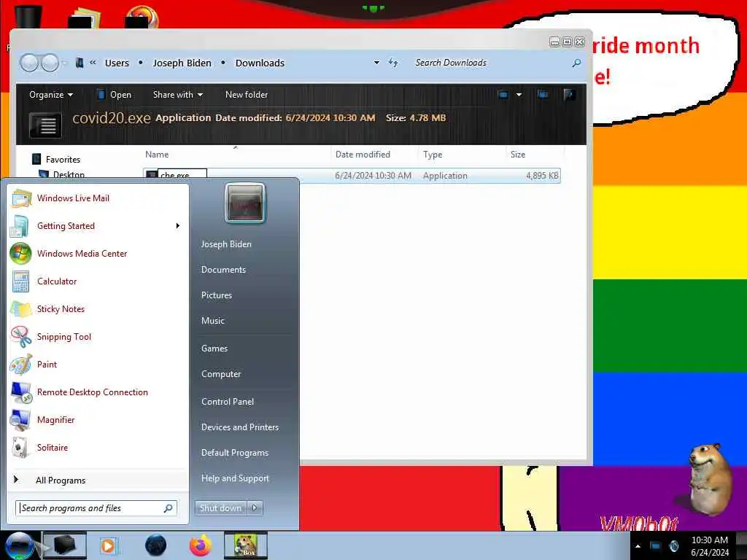This screenshot has width=747, height=560.
Task: Click the Explorer forward navigation button
Action: (x=50, y=63)
